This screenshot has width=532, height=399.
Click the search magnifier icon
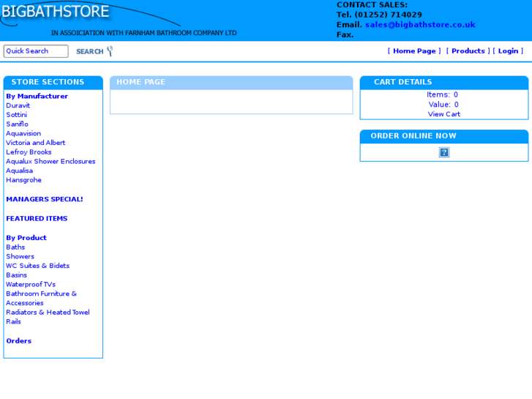pyautogui.click(x=110, y=51)
